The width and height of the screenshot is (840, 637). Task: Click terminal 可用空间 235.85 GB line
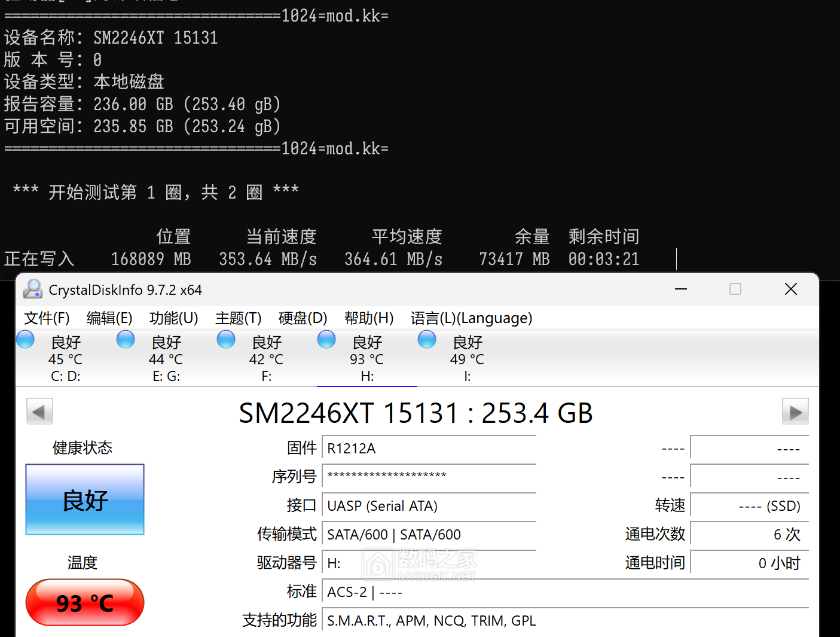pyautogui.click(x=142, y=126)
